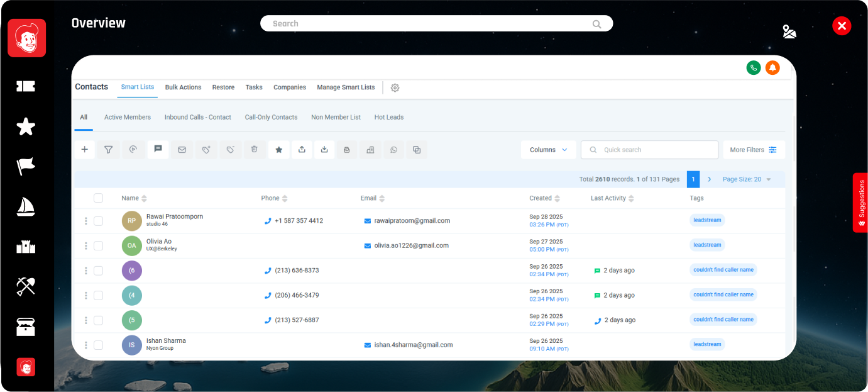Screen dimensions: 868x392
Task: Click the More Filters button
Action: (753, 150)
